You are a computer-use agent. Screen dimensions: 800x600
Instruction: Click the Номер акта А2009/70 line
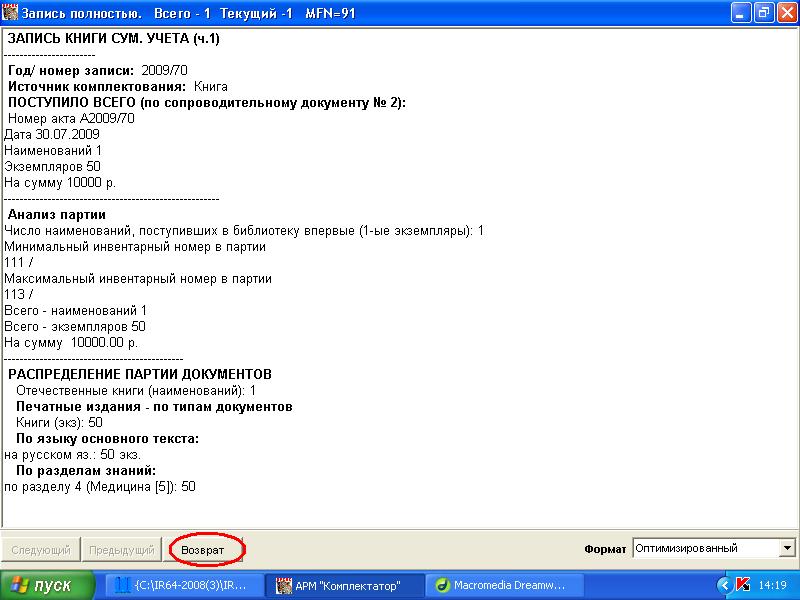point(70,118)
